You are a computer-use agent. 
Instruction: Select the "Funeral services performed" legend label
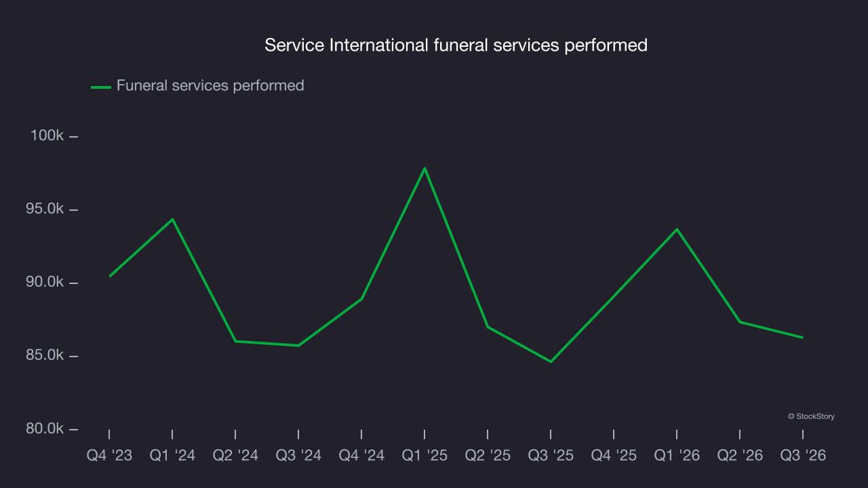coord(210,85)
